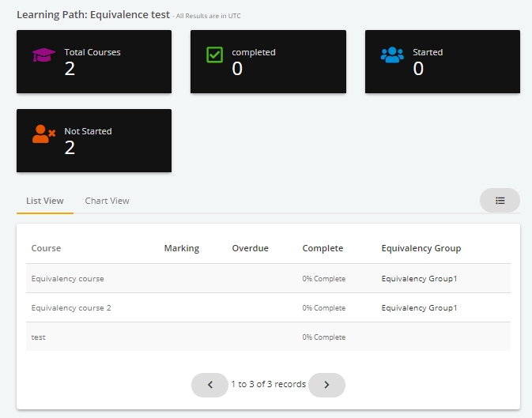The image size is (532, 418).
Task: Open the list options menu button
Action: coord(500,201)
